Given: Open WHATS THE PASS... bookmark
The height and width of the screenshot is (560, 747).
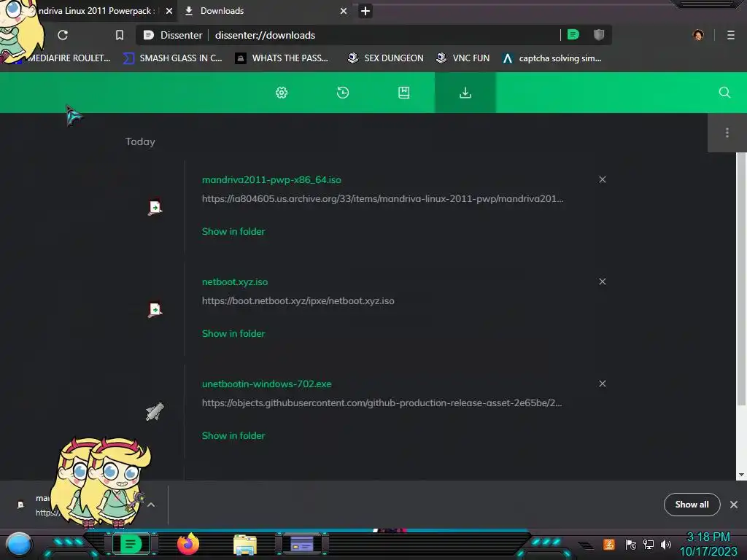Looking at the screenshot, I should (x=282, y=58).
